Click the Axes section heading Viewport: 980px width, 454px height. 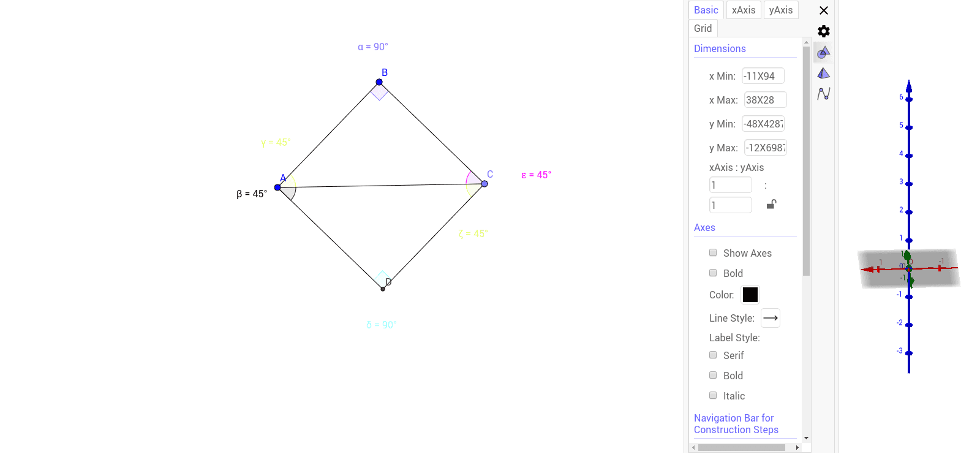[704, 227]
